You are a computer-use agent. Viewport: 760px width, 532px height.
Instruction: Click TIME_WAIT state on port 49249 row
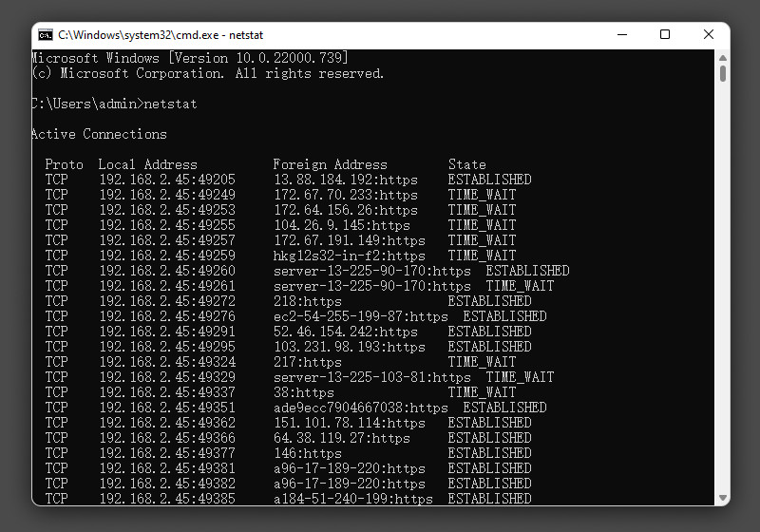coord(483,195)
